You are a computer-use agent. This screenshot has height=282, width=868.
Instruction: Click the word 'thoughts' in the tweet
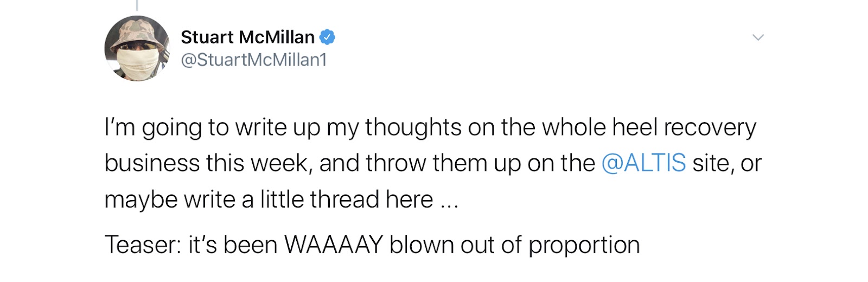[413, 127]
